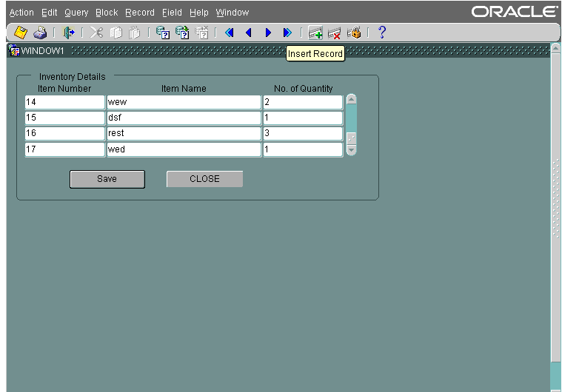
Task: Click quantity field in the wed row
Action: point(304,149)
